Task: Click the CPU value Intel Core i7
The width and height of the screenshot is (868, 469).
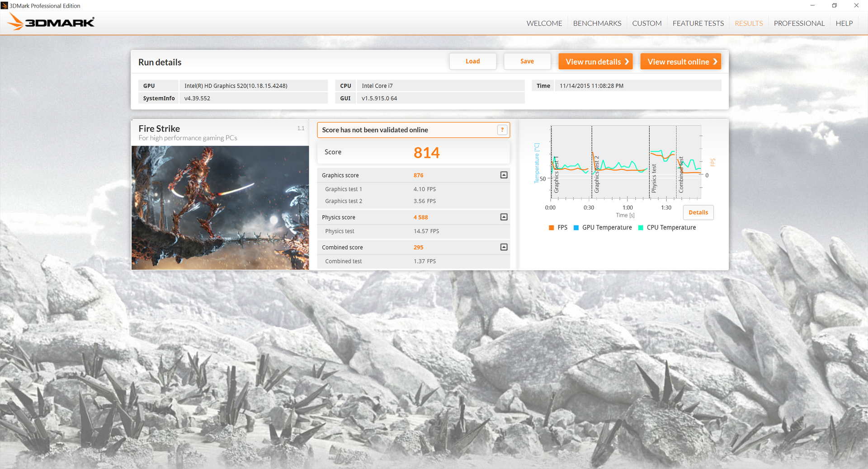Action: click(x=377, y=86)
